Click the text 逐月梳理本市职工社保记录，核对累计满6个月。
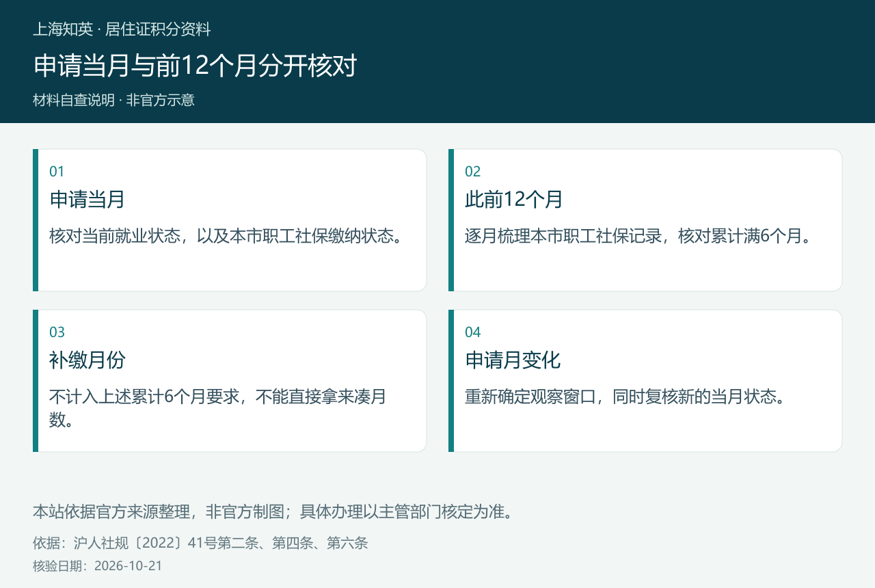The image size is (875, 588). 637,236
